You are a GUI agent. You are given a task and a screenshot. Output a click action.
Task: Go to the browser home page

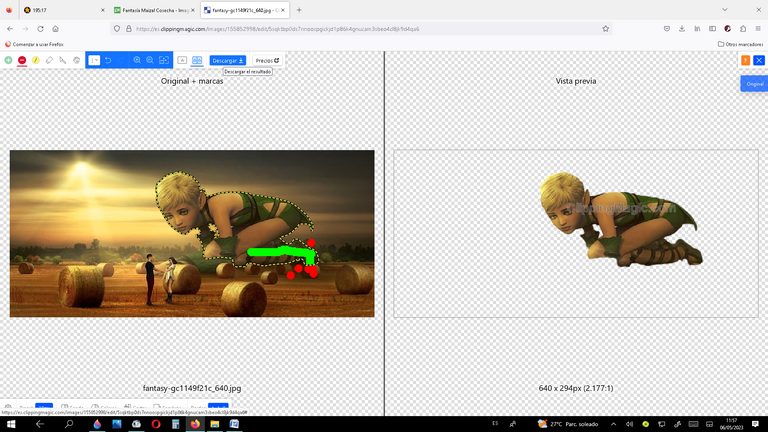(55, 29)
